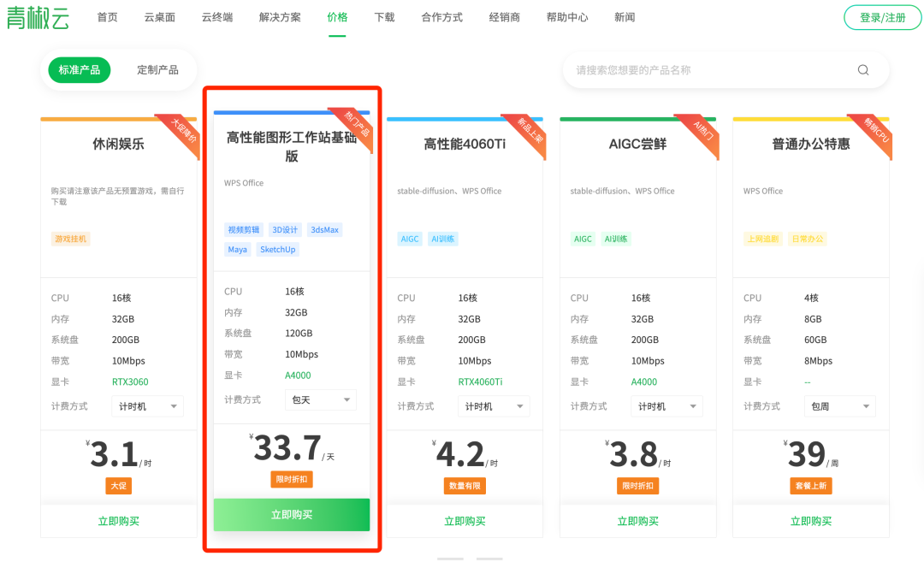Viewport: 924px width, 562px height.
Task: Click the 3dsMax tag
Action: tap(325, 230)
